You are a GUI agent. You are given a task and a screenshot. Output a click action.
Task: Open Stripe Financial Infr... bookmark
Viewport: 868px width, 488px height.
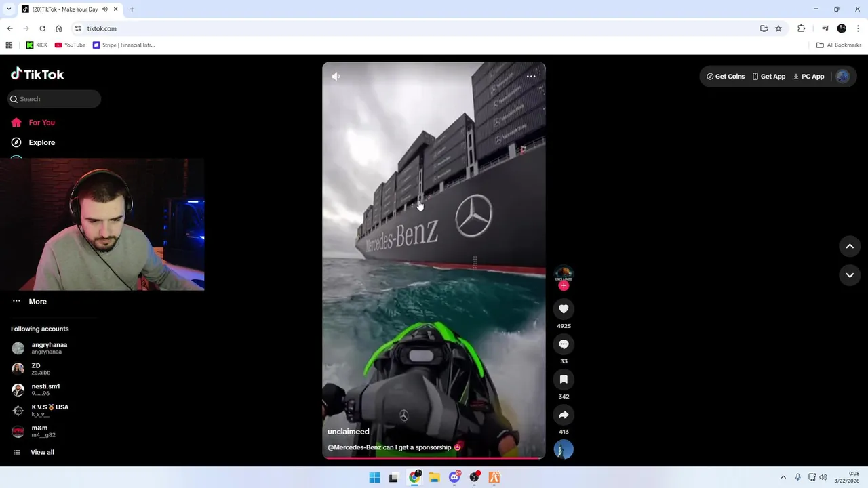click(123, 45)
